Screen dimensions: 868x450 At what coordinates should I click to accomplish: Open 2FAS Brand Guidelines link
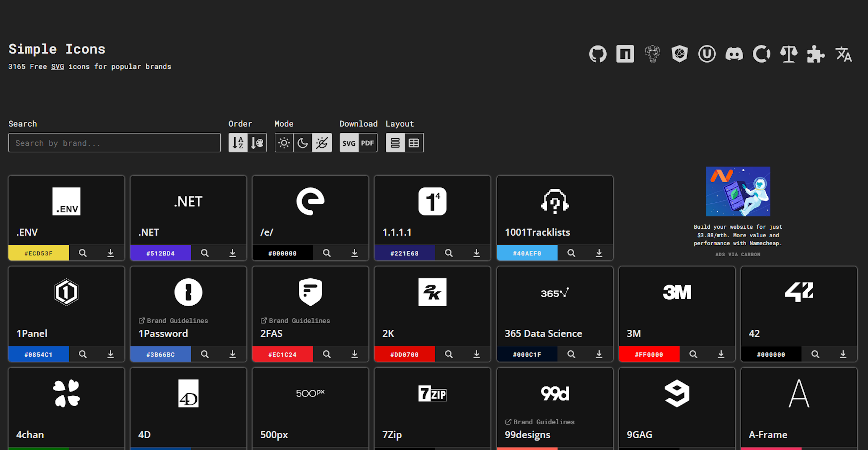[x=295, y=321]
